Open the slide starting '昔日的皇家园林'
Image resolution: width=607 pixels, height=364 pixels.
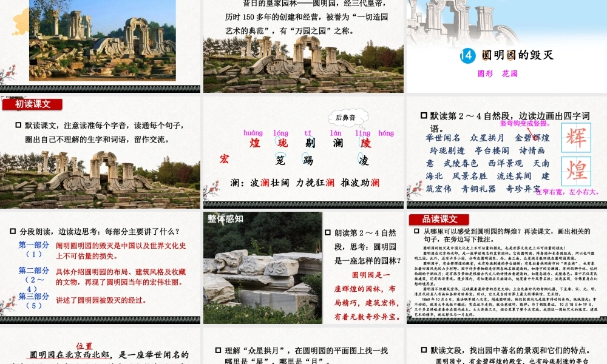303,46
